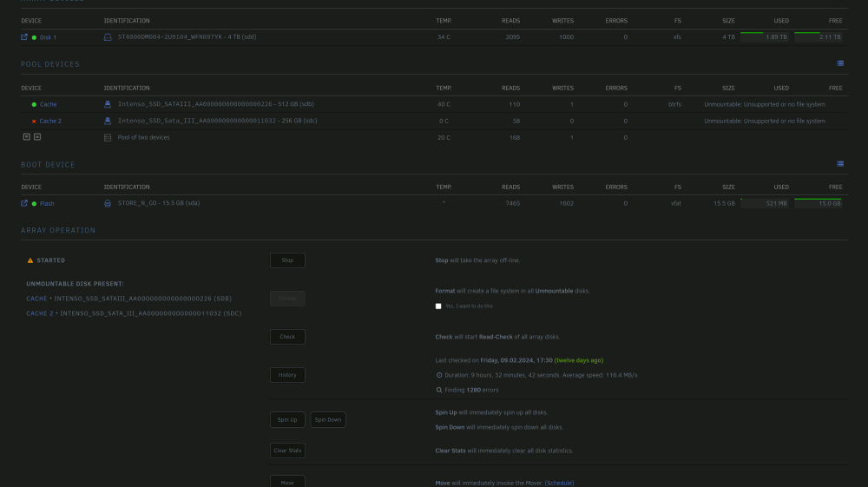868x487 pixels.
Task: Click the CACHE link under Unmountable Disk Present
Action: pyautogui.click(x=36, y=299)
